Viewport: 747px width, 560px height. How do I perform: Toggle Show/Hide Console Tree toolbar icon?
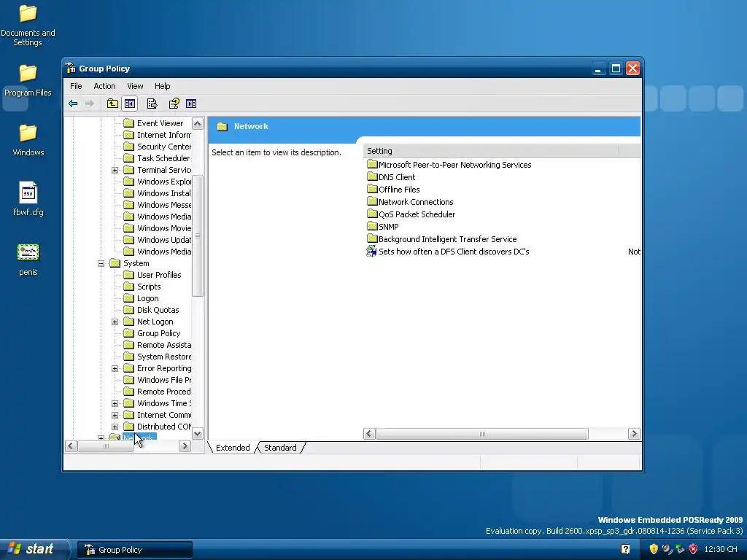click(x=130, y=104)
